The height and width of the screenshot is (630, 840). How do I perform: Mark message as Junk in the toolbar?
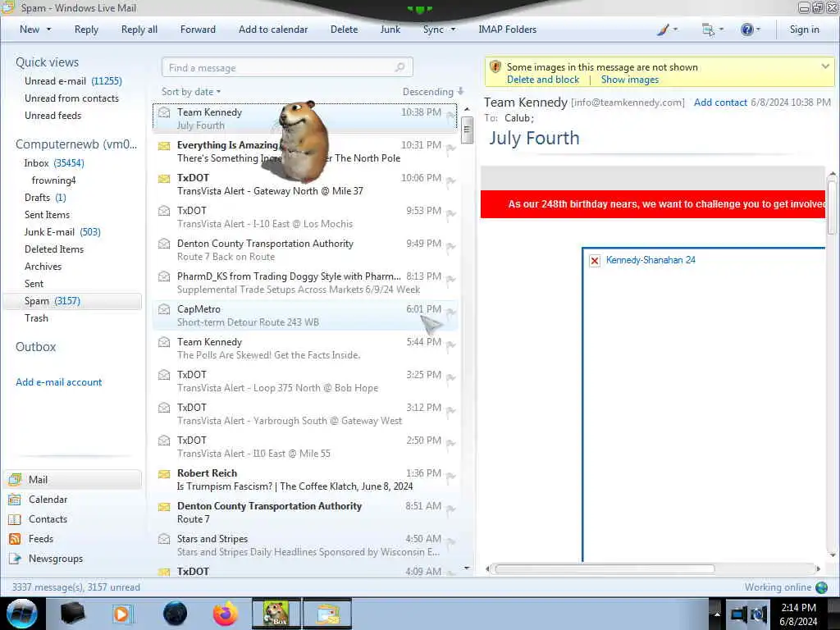[390, 30]
